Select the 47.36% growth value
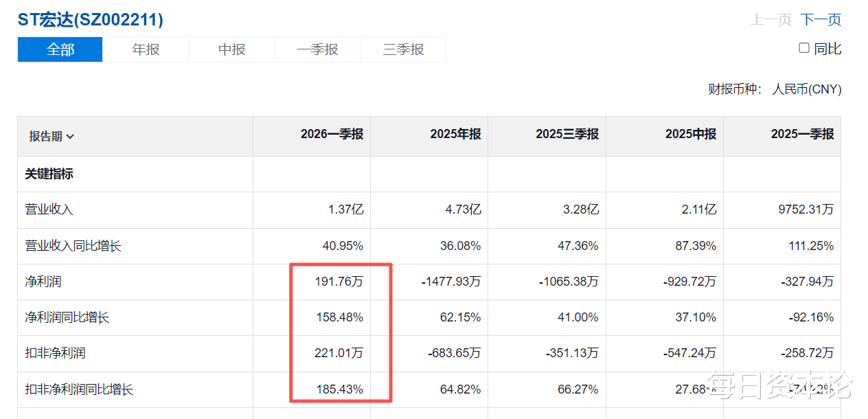The width and height of the screenshot is (868, 419). [x=578, y=245]
